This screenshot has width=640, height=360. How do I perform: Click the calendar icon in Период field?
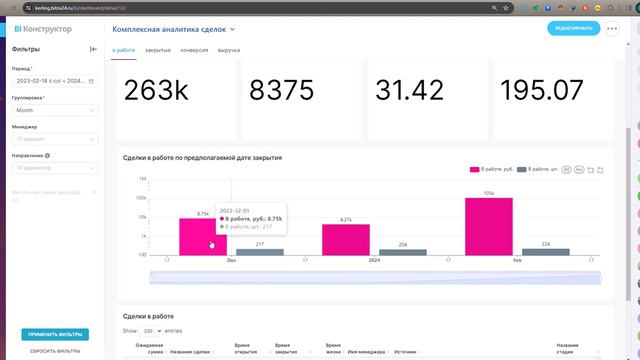coord(91,81)
